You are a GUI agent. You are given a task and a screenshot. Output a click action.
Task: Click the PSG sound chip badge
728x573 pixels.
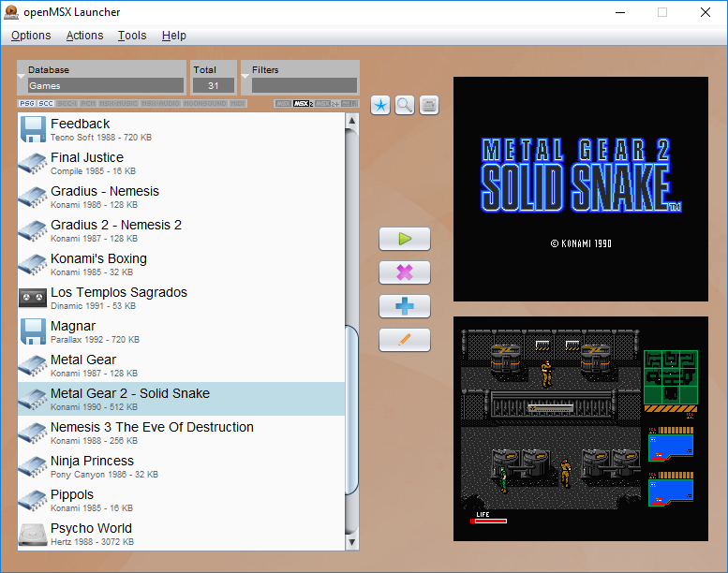click(27, 104)
